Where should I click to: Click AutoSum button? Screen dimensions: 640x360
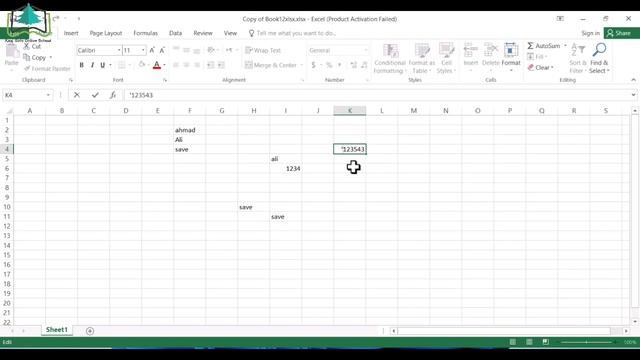[544, 46]
